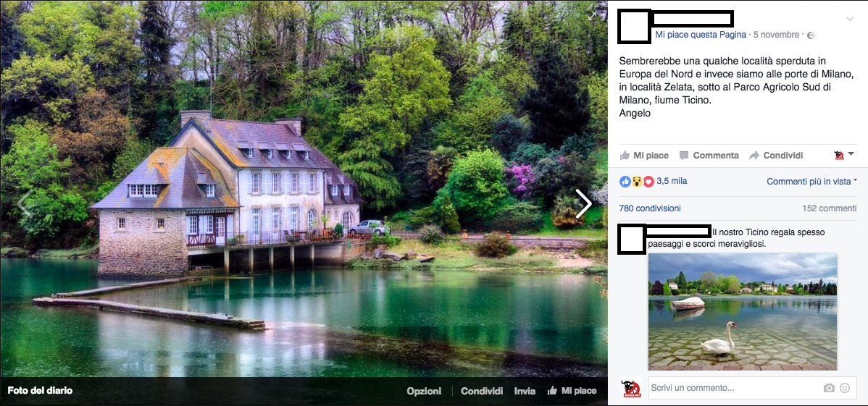
Task: Click Condividi in the photo footer bar
Action: point(482,391)
